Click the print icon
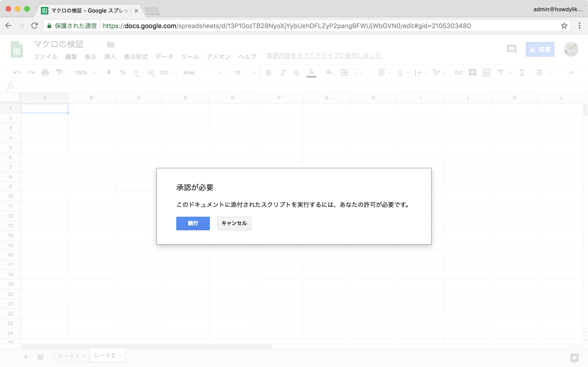The height and width of the screenshot is (367, 588). click(x=45, y=73)
